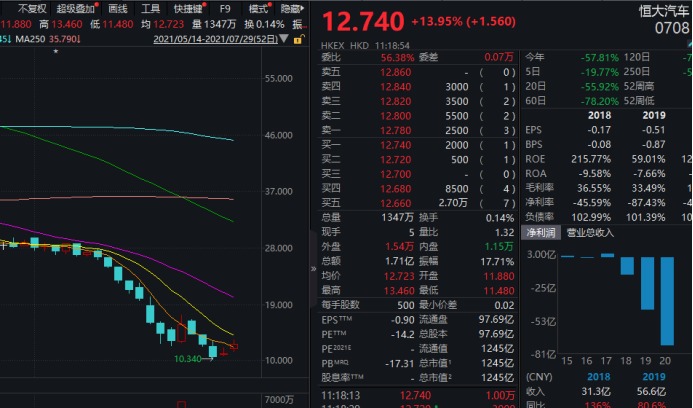
Task: Click the blue 2018 year link below chart
Action: tap(598, 377)
